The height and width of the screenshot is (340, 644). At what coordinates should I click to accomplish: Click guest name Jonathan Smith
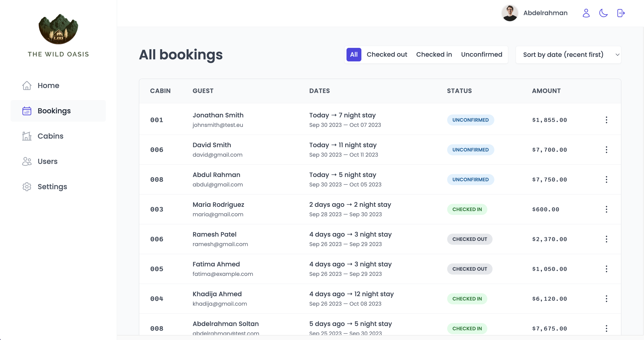pos(218,115)
